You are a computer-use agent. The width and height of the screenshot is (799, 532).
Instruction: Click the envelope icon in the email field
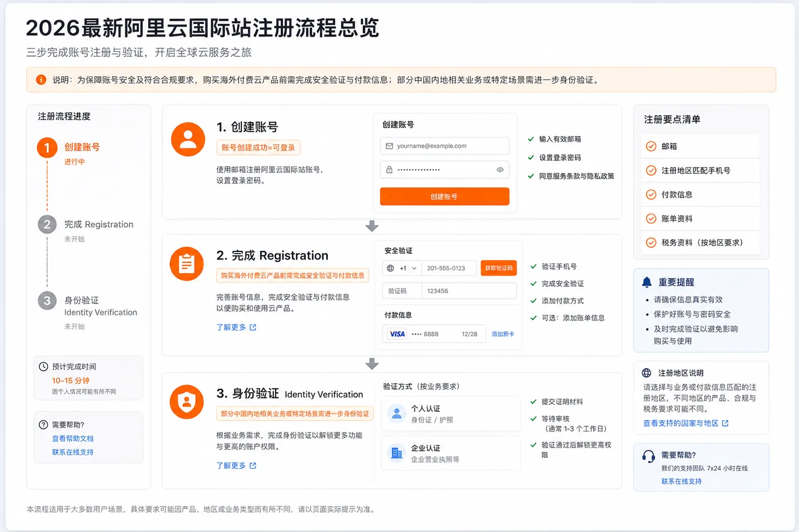389,146
